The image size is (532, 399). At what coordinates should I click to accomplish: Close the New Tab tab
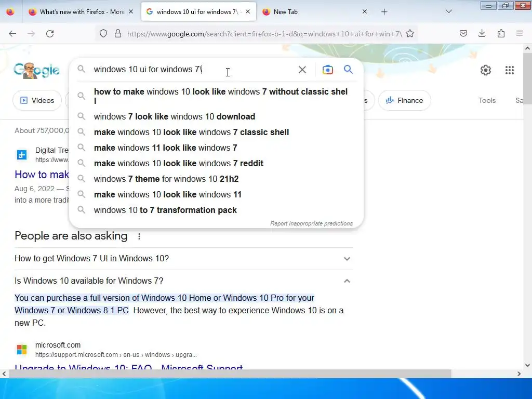[365, 12]
